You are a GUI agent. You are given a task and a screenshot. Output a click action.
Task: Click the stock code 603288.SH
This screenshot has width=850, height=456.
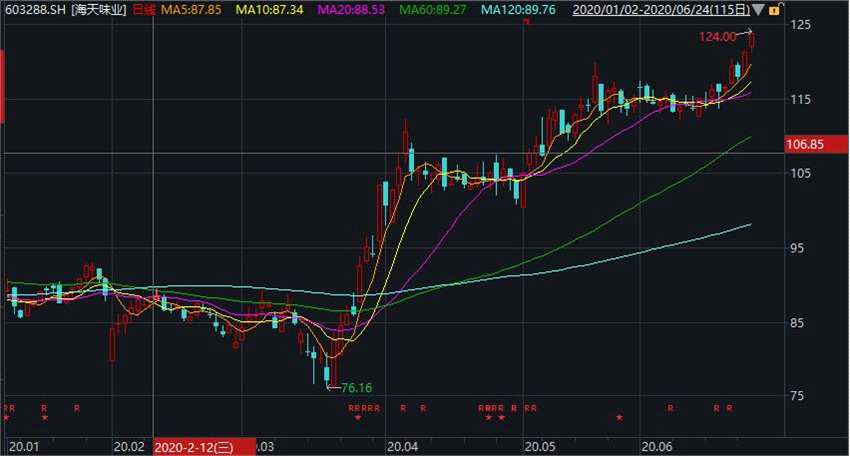pos(35,9)
